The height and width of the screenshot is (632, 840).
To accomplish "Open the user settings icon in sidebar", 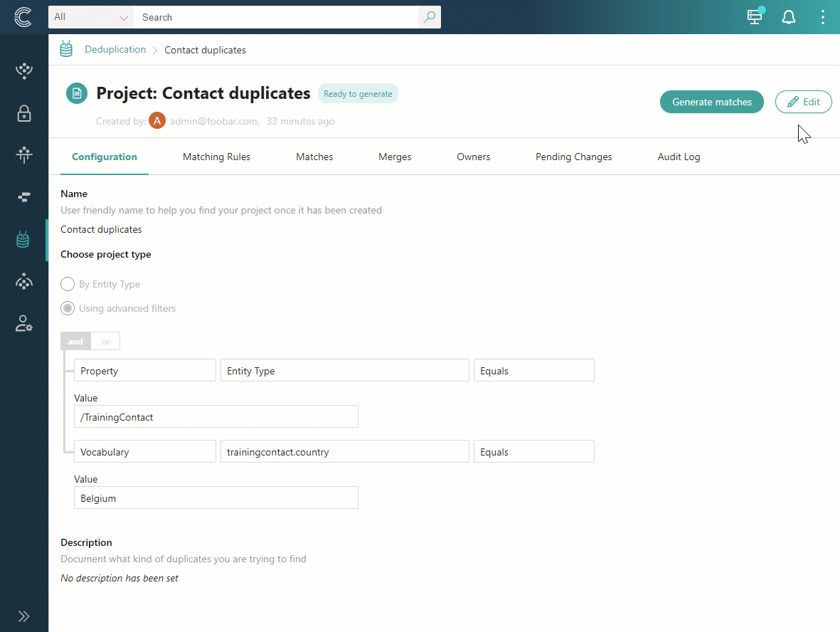I will (23, 324).
